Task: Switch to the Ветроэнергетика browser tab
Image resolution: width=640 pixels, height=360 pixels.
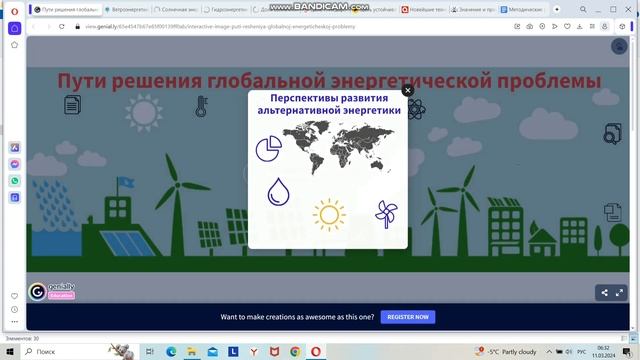Action: pyautogui.click(x=127, y=9)
